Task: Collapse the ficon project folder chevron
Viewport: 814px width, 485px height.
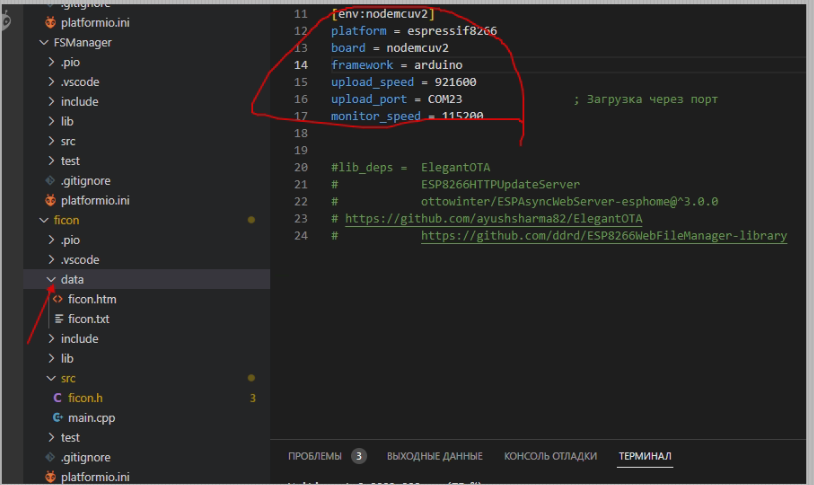Action: (x=44, y=220)
